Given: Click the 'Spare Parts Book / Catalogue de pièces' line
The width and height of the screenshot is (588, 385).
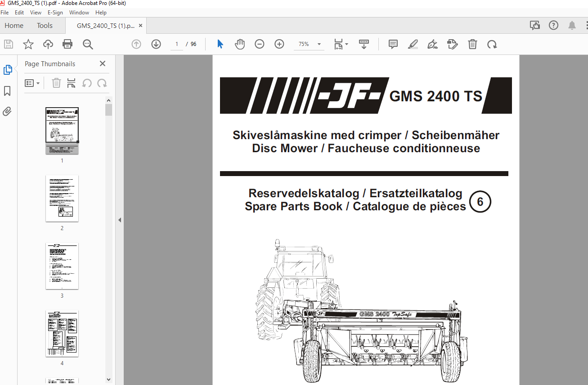Looking at the screenshot, I should pyautogui.click(x=355, y=206).
